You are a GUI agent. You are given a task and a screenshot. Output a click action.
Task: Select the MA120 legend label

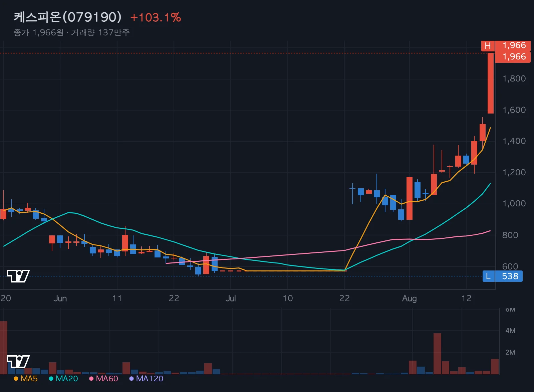[x=150, y=379]
